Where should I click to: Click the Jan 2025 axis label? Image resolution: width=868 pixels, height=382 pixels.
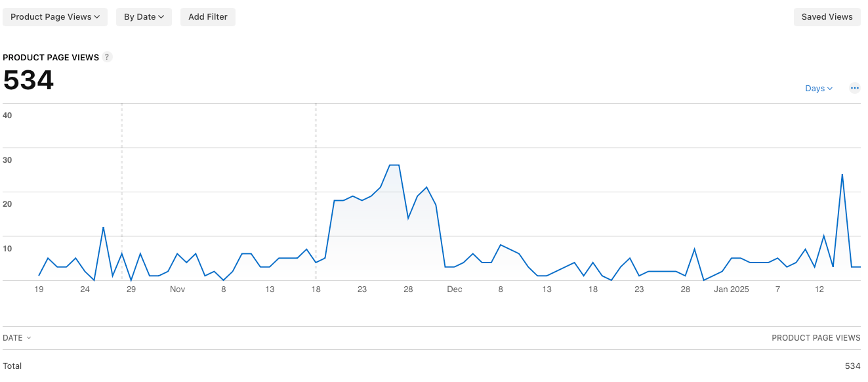point(732,289)
